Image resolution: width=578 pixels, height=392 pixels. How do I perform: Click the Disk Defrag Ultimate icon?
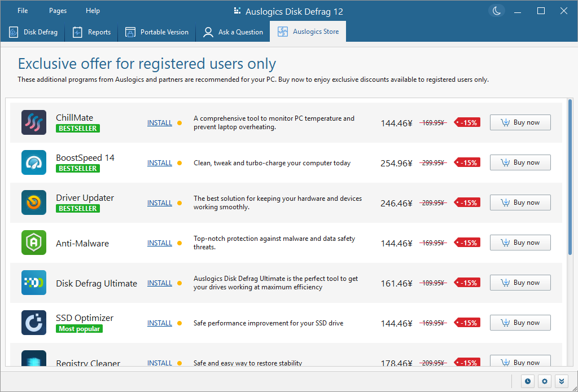[x=34, y=283]
